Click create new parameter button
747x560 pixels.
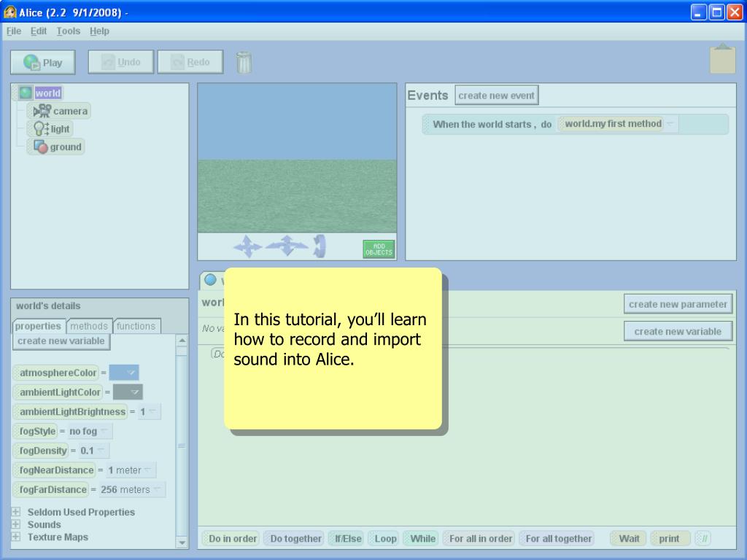[678, 304]
